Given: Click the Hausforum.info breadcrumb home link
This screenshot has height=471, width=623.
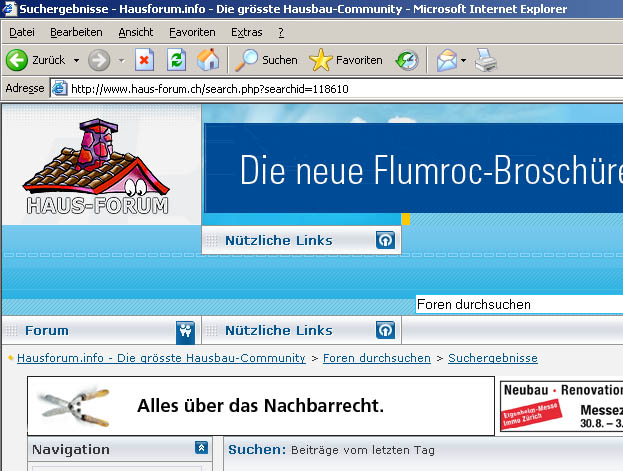Looking at the screenshot, I should pos(161,358).
